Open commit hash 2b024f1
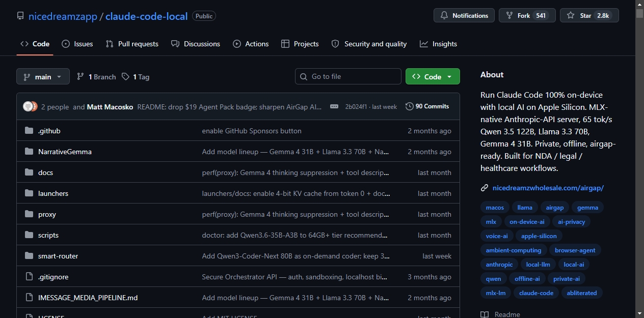The width and height of the screenshot is (644, 318). pos(356,107)
